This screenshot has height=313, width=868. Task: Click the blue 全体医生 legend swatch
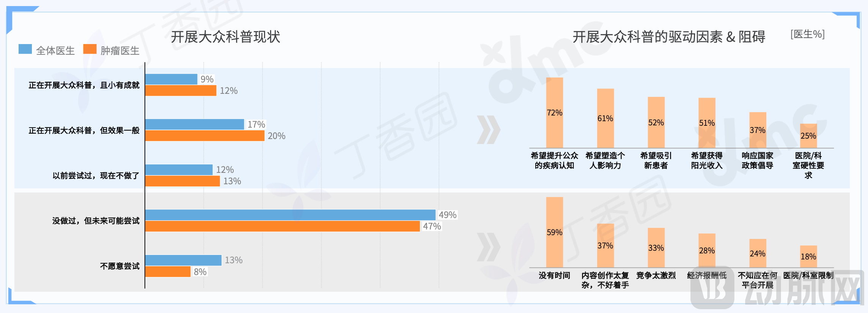(x=25, y=49)
